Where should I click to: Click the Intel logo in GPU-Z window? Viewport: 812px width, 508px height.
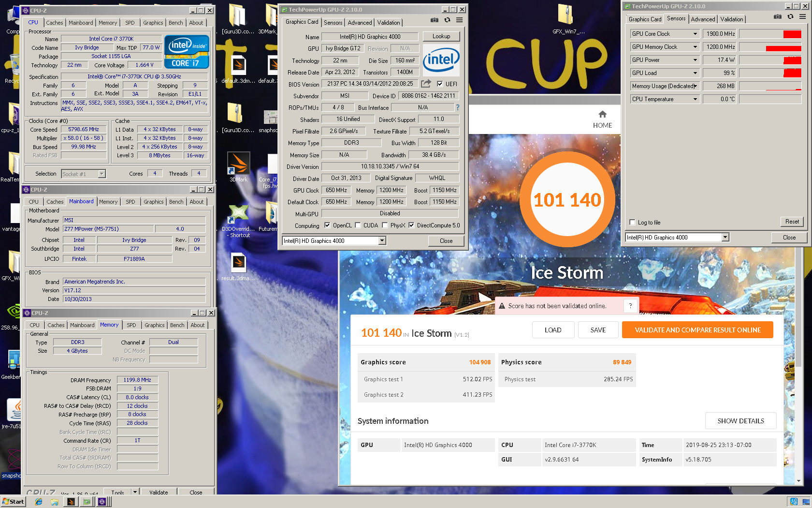pos(441,60)
